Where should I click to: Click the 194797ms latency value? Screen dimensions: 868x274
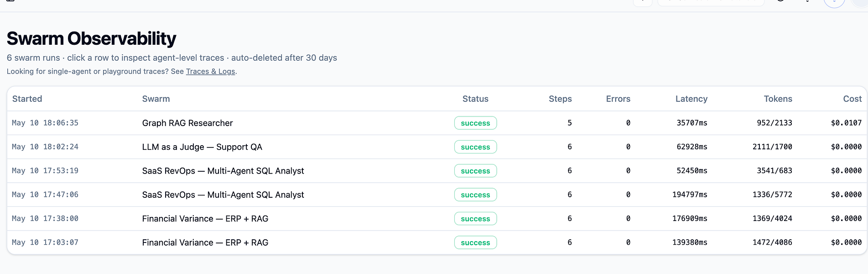pos(690,195)
